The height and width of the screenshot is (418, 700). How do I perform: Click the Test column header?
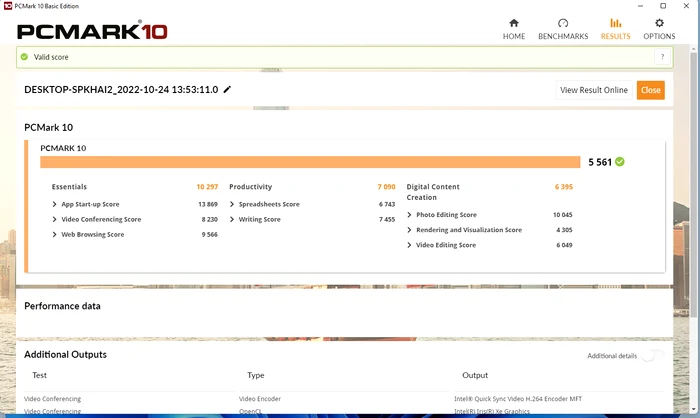(x=39, y=375)
